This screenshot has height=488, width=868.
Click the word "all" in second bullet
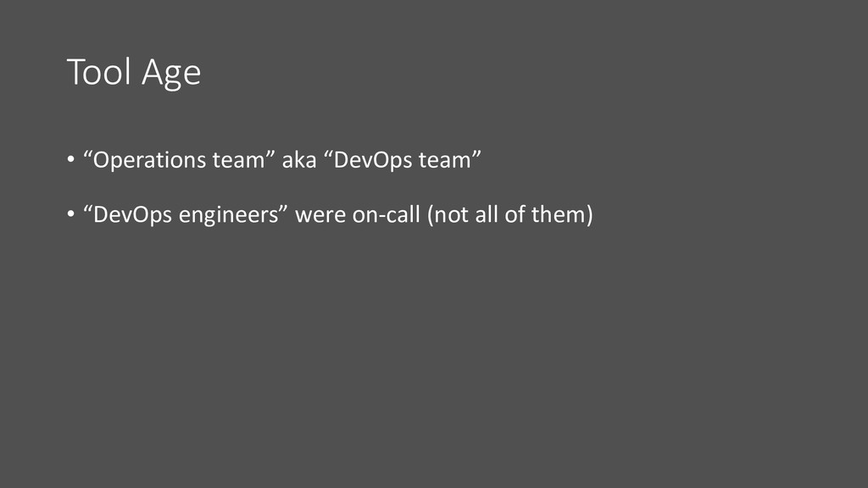tap(486, 214)
